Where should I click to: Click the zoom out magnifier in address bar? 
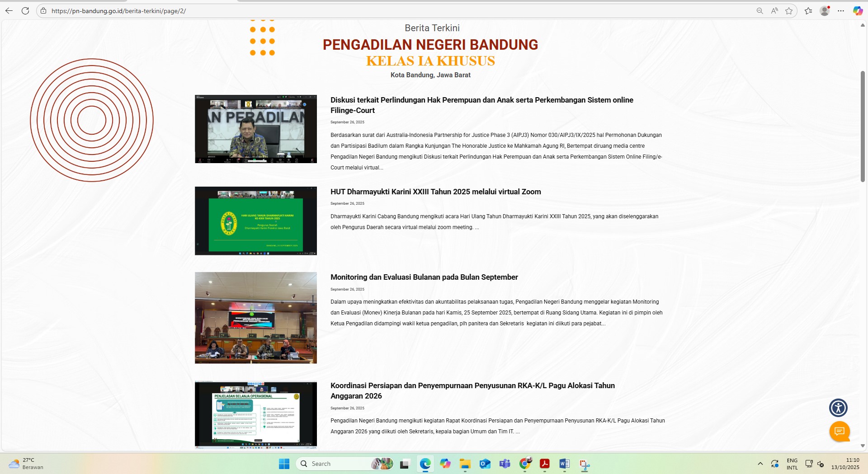[760, 11]
